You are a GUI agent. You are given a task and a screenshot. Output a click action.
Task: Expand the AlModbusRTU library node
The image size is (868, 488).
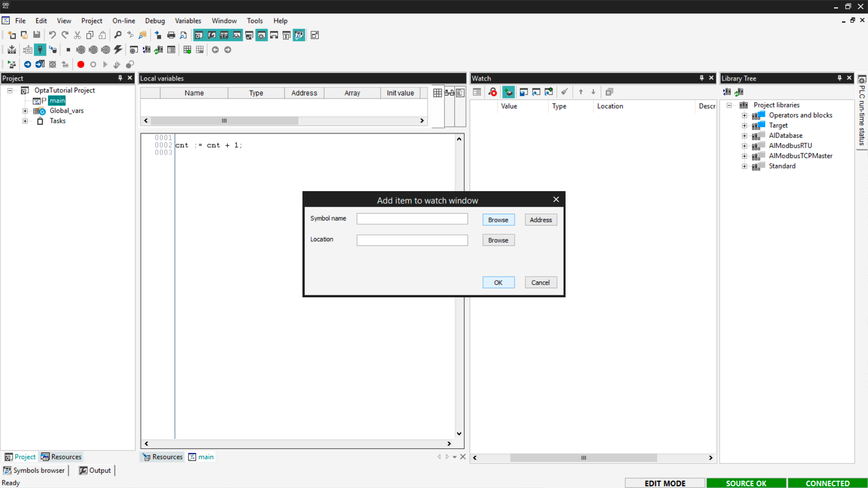(x=744, y=146)
